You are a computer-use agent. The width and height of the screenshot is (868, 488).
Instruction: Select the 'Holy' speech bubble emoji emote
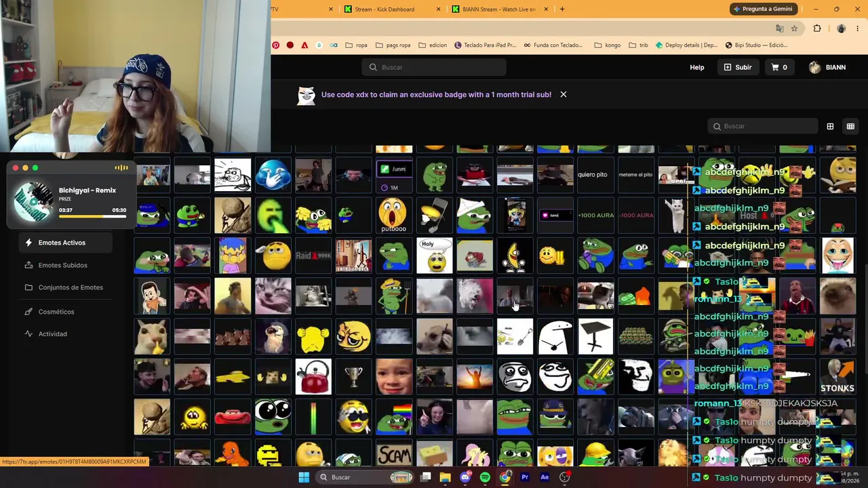[435, 256]
